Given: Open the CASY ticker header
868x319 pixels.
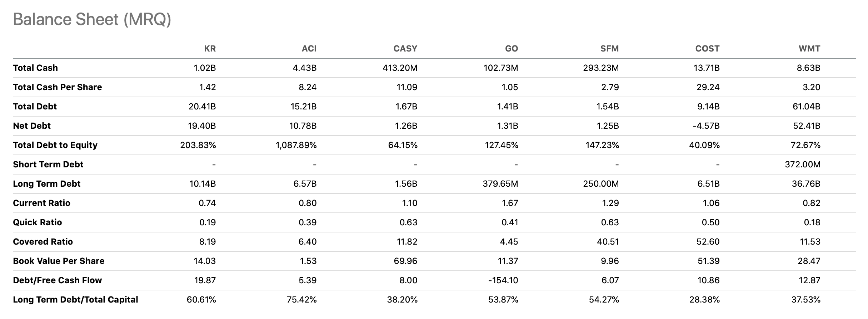Looking at the screenshot, I should [405, 49].
